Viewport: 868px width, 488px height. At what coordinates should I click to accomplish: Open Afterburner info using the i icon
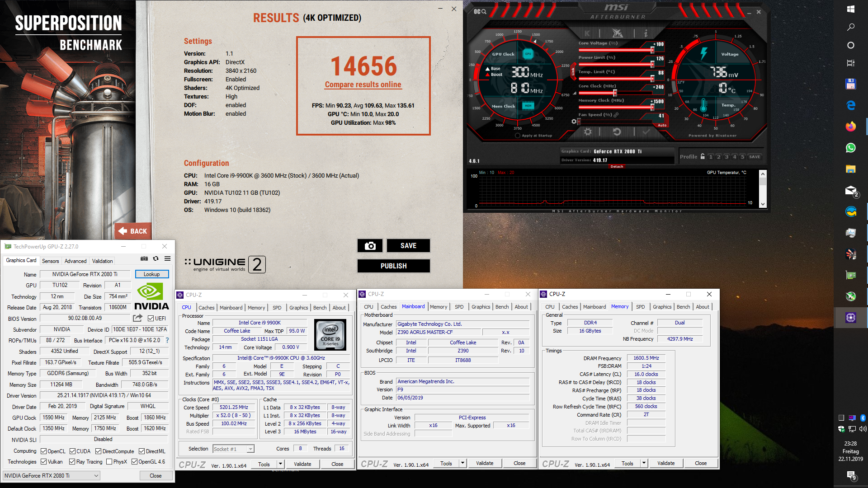tap(646, 33)
